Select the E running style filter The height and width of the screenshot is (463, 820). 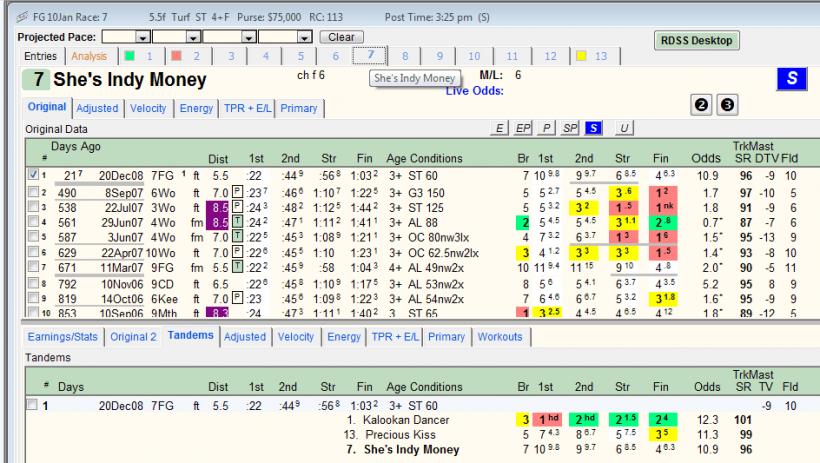tap(499, 128)
